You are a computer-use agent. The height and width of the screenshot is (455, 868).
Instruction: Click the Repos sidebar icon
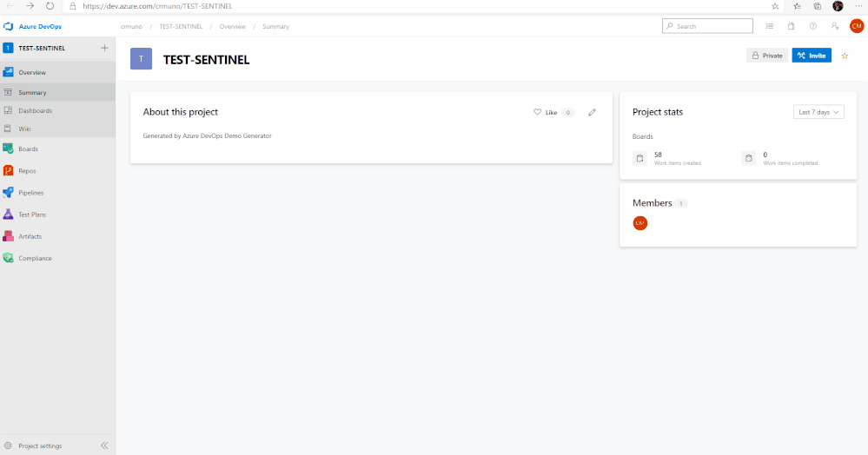[9, 171]
